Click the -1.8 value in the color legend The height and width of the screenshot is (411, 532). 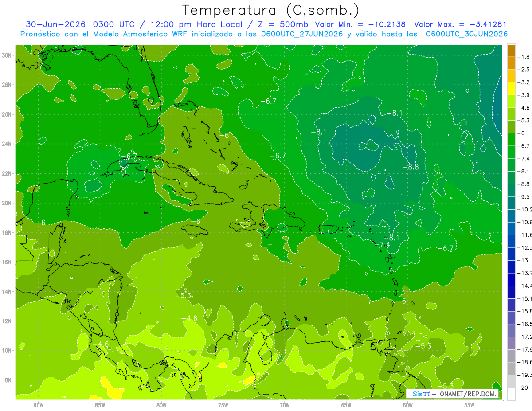524,57
